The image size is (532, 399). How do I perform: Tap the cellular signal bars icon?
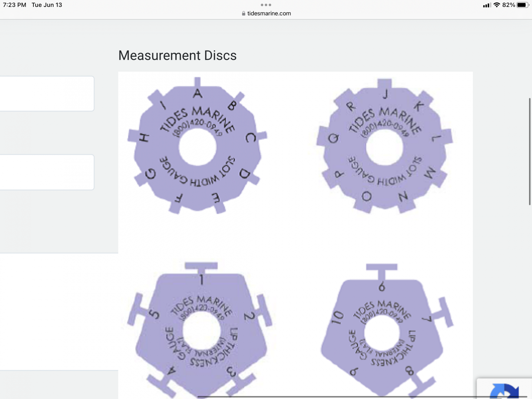click(487, 5)
